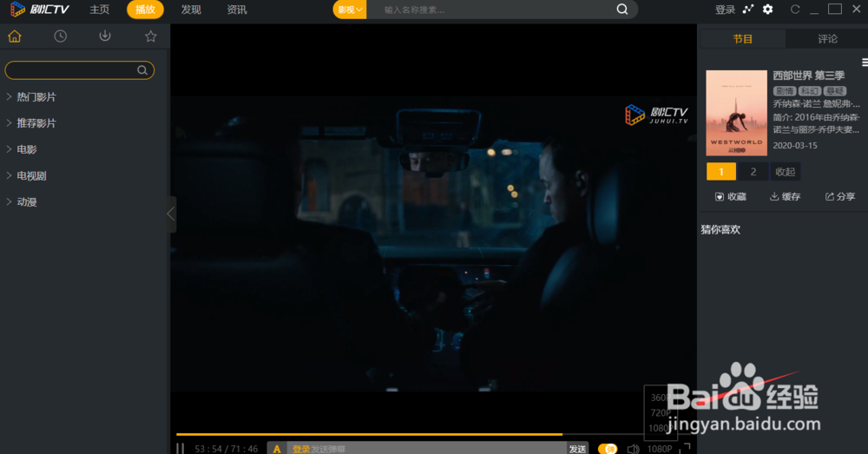This screenshot has height=454, width=868.
Task: Open the Westworld poster thumbnail
Action: pos(736,113)
